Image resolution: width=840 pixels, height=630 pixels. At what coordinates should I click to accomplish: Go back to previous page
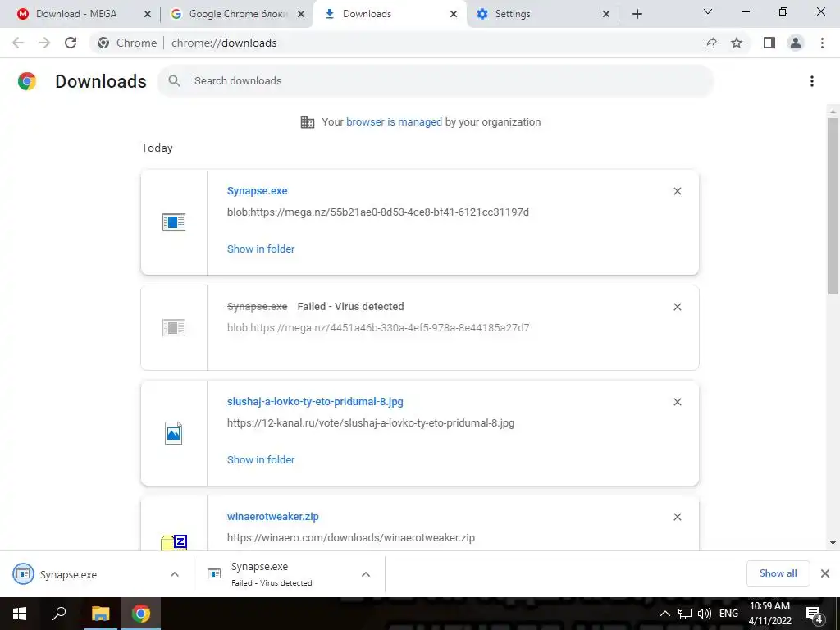tap(18, 43)
